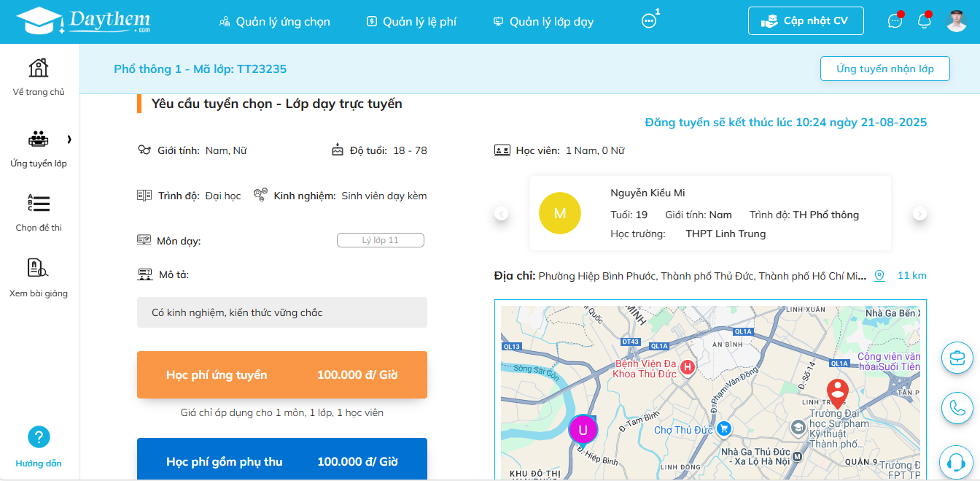Click the floating phone call button
980x481 pixels.
click(957, 408)
